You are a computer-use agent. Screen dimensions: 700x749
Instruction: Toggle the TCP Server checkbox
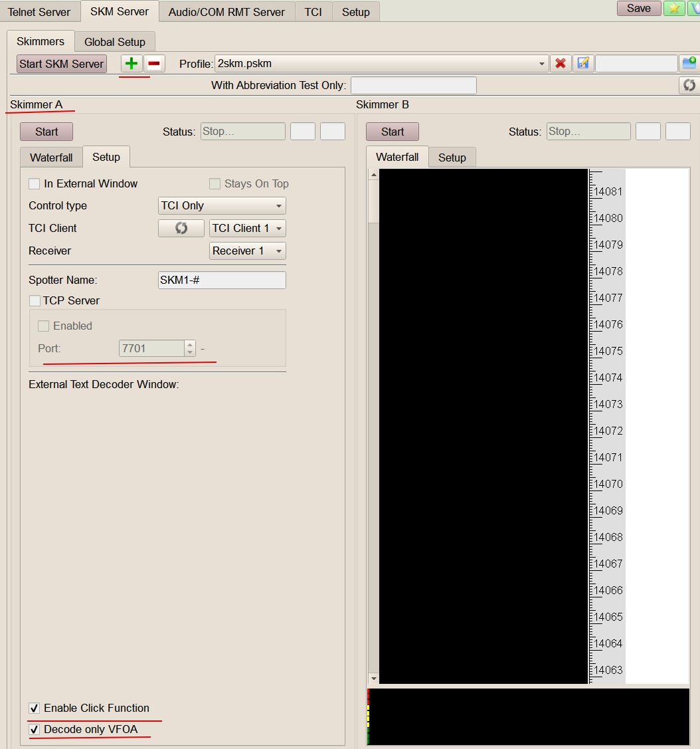tap(35, 300)
